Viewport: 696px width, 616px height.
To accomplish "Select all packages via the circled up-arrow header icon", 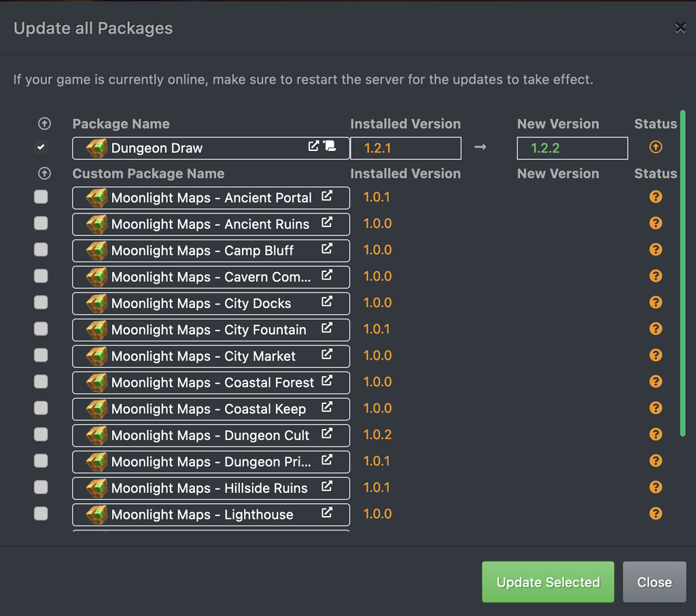I will pyautogui.click(x=44, y=124).
